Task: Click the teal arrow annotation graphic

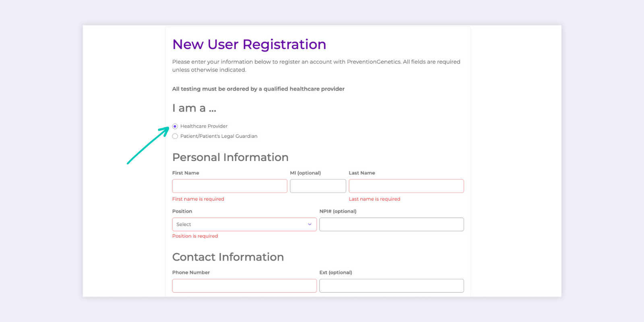Action: click(148, 146)
